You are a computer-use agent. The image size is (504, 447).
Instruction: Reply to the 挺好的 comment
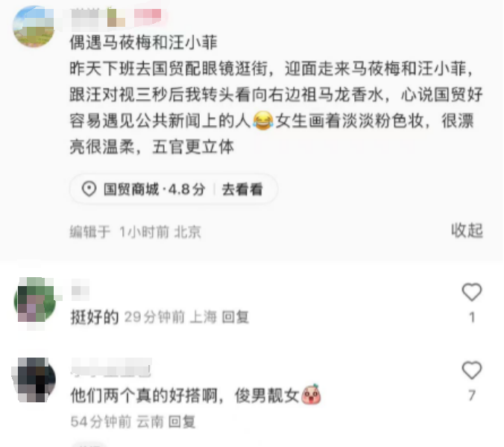coord(236,317)
